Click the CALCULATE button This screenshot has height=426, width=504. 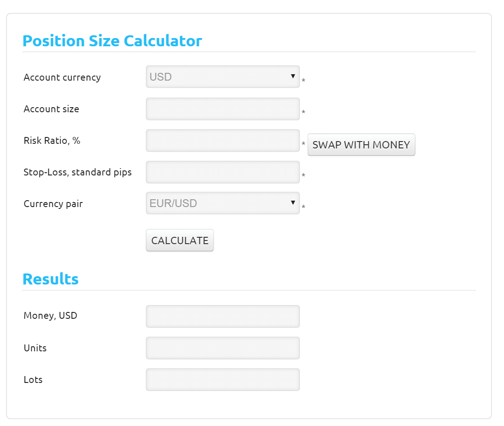tap(180, 240)
